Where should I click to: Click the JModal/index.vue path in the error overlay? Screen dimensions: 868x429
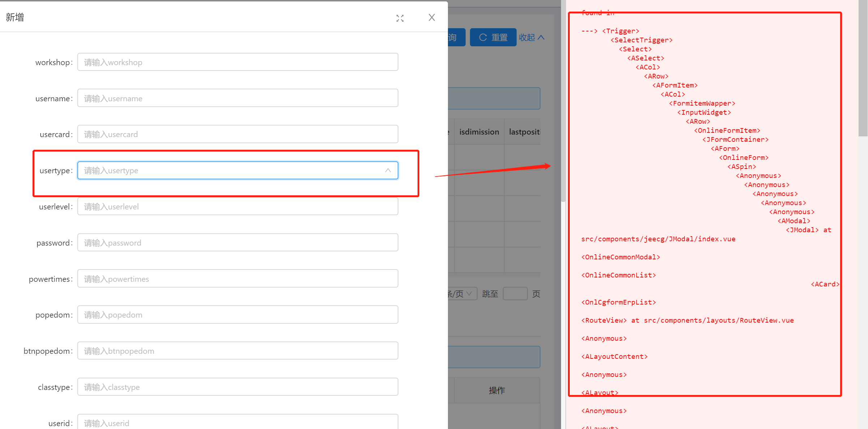(x=658, y=239)
